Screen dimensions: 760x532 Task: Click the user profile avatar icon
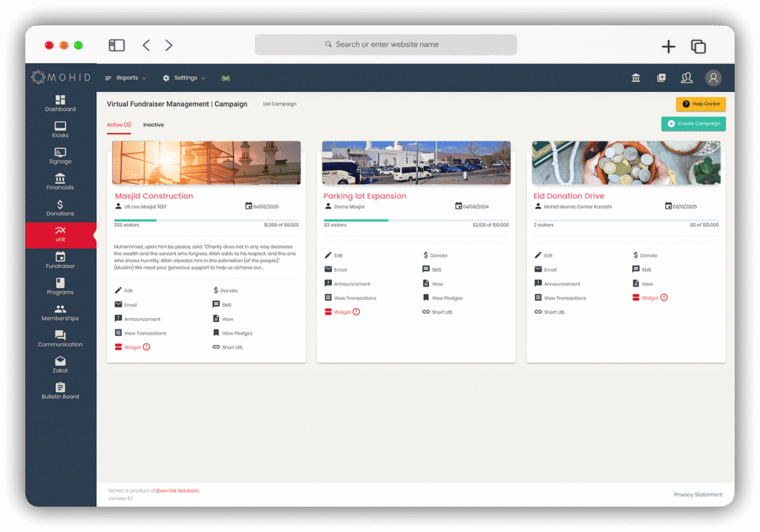click(713, 78)
